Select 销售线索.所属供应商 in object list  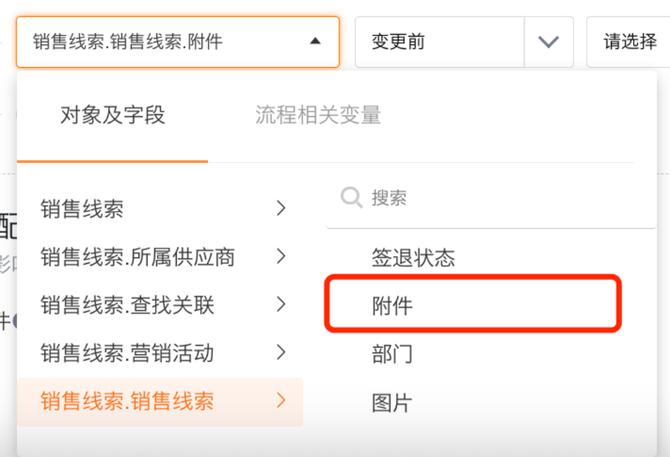tap(138, 257)
